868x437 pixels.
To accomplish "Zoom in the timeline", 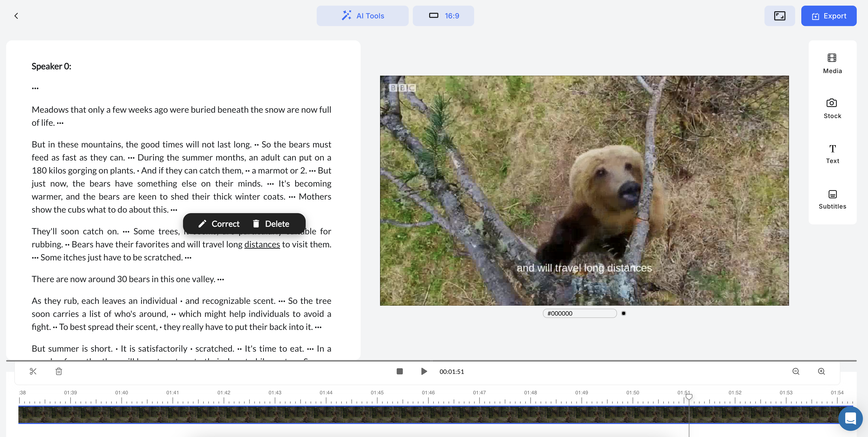I will pos(821,371).
